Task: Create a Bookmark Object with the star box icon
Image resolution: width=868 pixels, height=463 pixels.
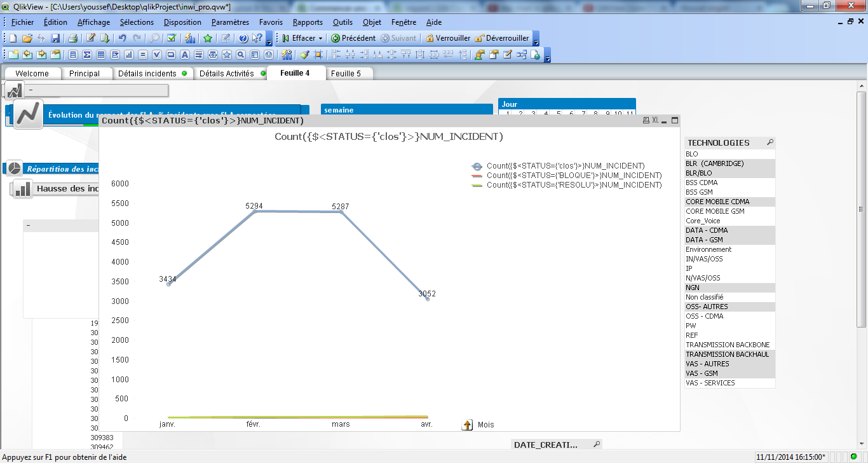Action: (227, 55)
